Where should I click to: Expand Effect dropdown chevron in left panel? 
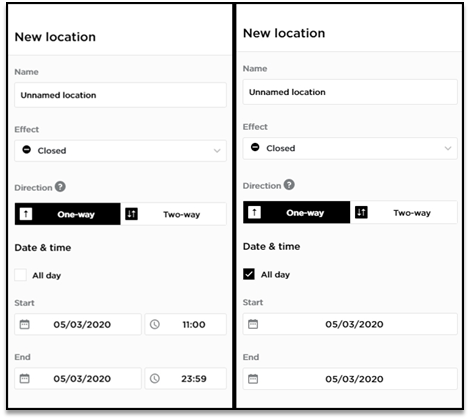(x=217, y=151)
